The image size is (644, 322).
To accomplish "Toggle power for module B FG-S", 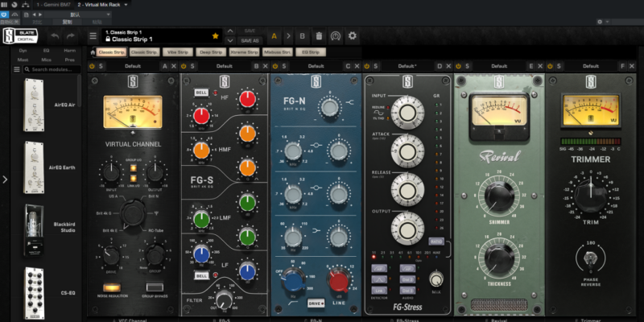I will 184,66.
